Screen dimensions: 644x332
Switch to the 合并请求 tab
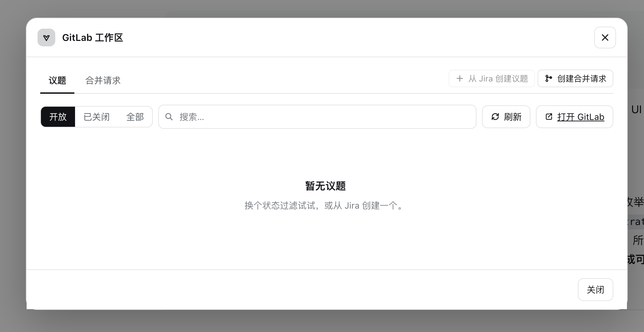point(103,80)
